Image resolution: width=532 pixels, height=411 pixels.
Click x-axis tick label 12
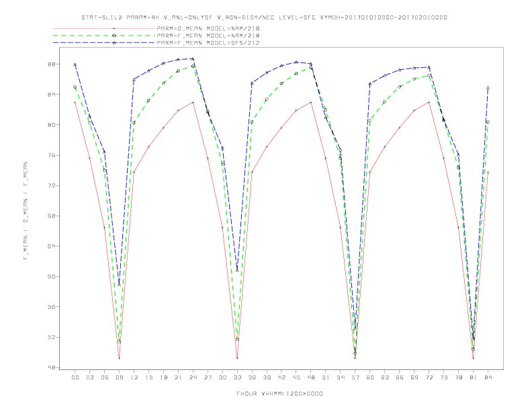tap(134, 377)
